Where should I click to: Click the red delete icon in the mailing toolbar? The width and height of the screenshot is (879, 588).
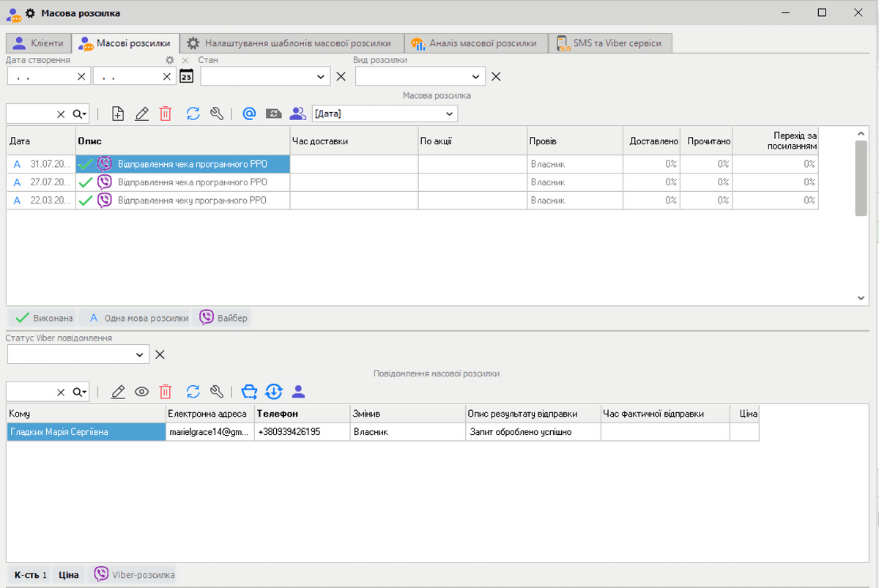pyautogui.click(x=166, y=113)
